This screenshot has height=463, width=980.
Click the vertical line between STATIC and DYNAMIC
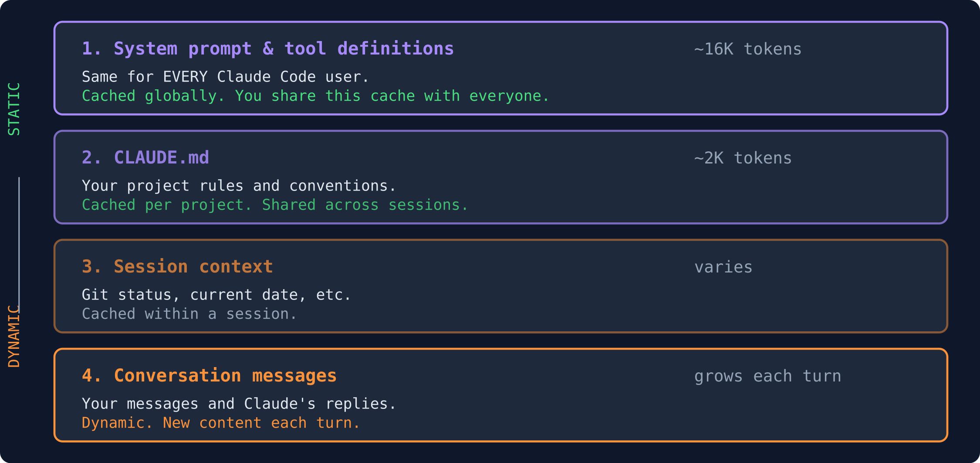point(19,240)
